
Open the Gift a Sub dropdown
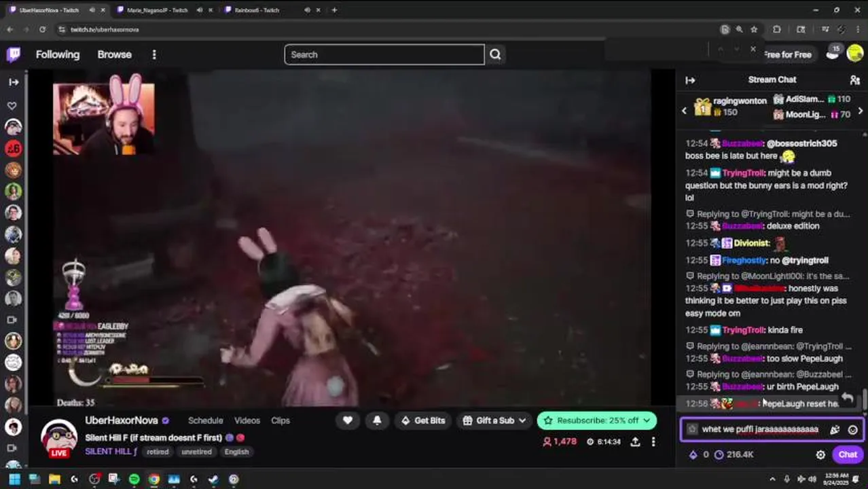pos(494,420)
